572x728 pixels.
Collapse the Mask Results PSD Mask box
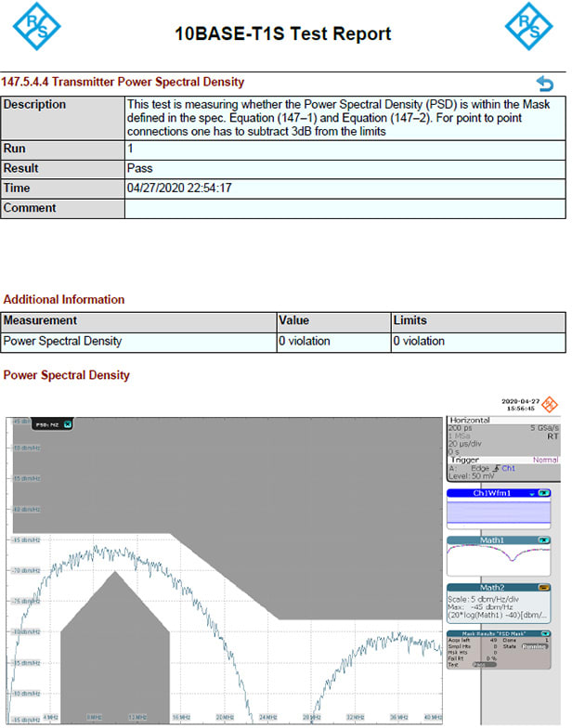point(545,633)
